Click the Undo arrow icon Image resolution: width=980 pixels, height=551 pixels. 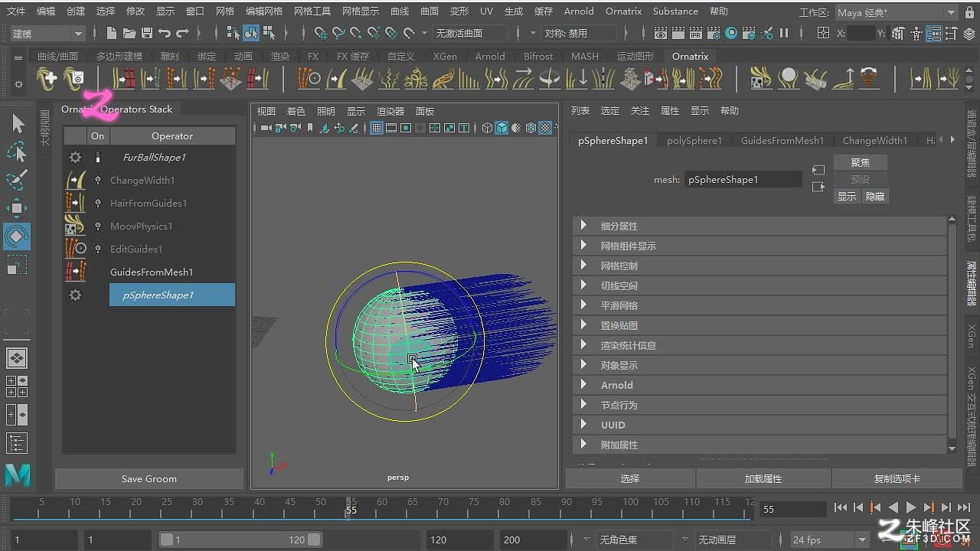tap(164, 33)
